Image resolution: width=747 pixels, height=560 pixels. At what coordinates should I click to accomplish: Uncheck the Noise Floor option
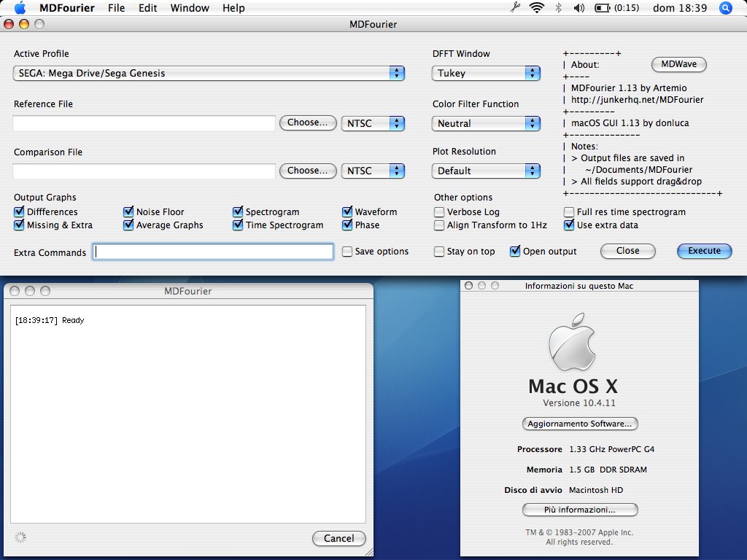pyautogui.click(x=128, y=211)
